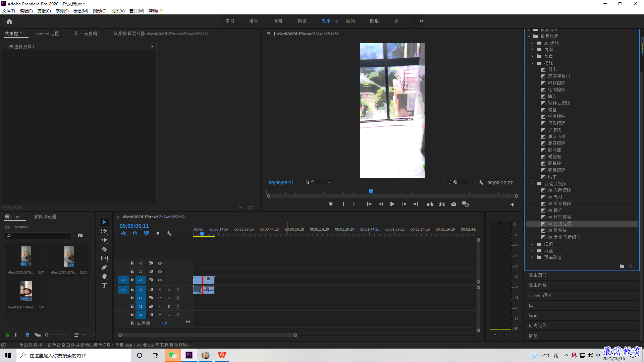This screenshot has width=644, height=362.
Task: Open the 适合 zoom level dropdown
Action: pos(317,183)
